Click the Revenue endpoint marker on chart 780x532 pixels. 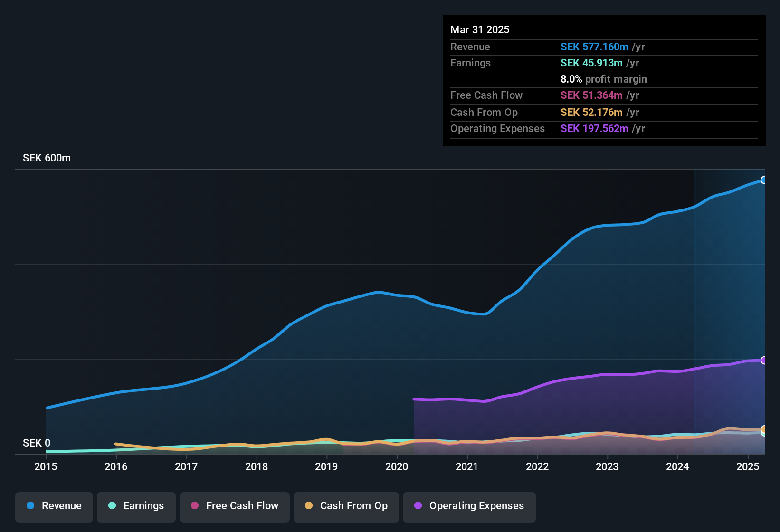(763, 180)
